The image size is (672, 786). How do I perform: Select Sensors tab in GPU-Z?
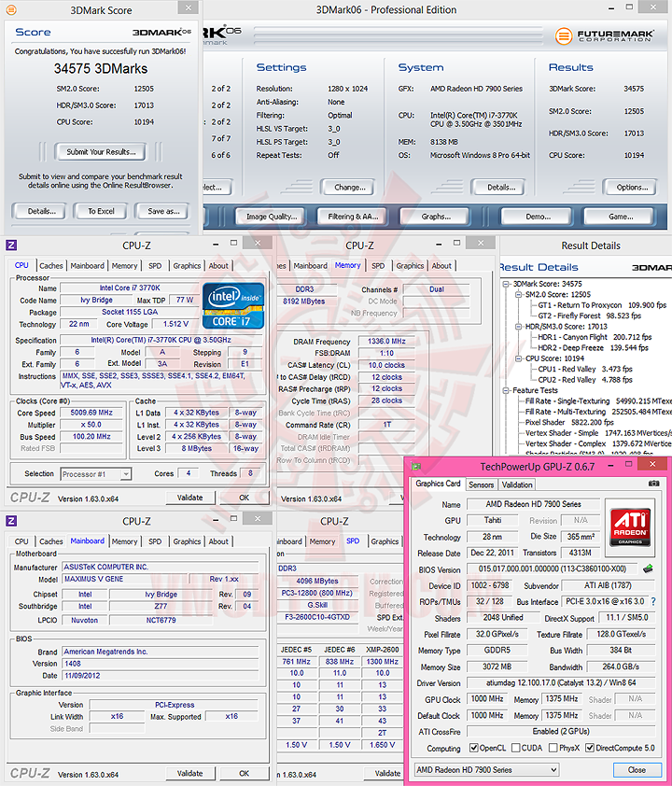(x=481, y=484)
